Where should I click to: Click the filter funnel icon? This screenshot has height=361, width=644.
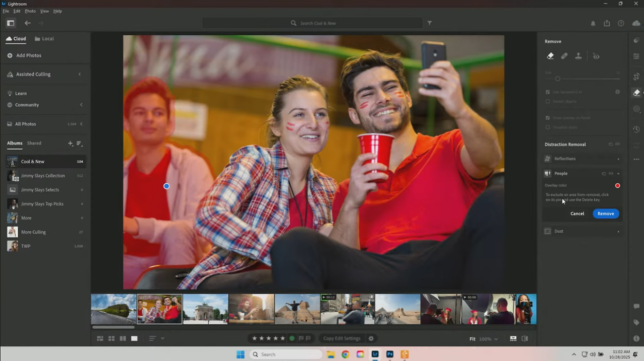point(430,23)
